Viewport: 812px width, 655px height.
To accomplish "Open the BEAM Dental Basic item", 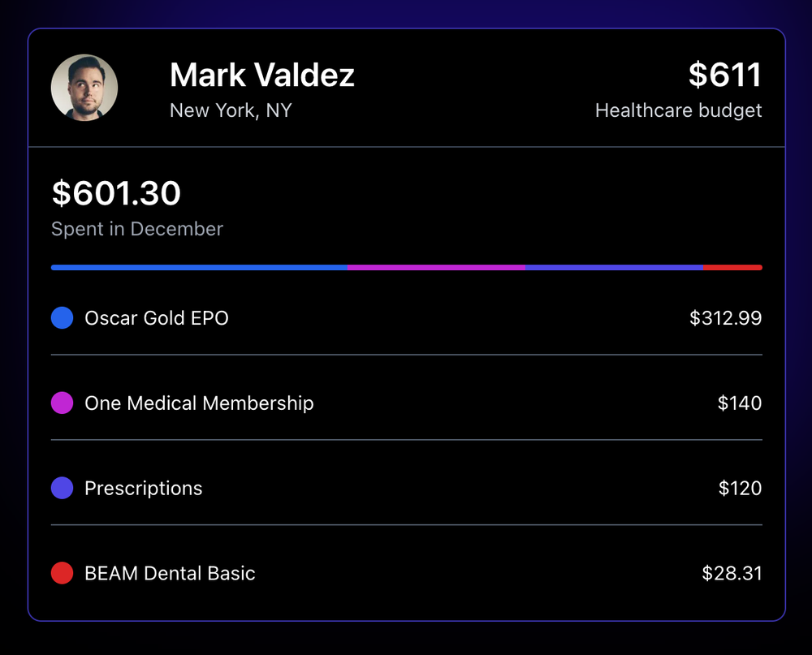I will [407, 573].
